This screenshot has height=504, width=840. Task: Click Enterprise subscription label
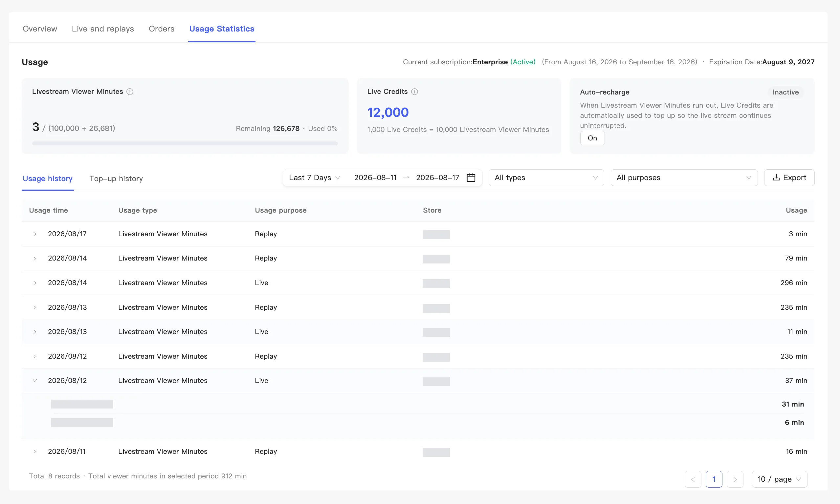(490, 62)
